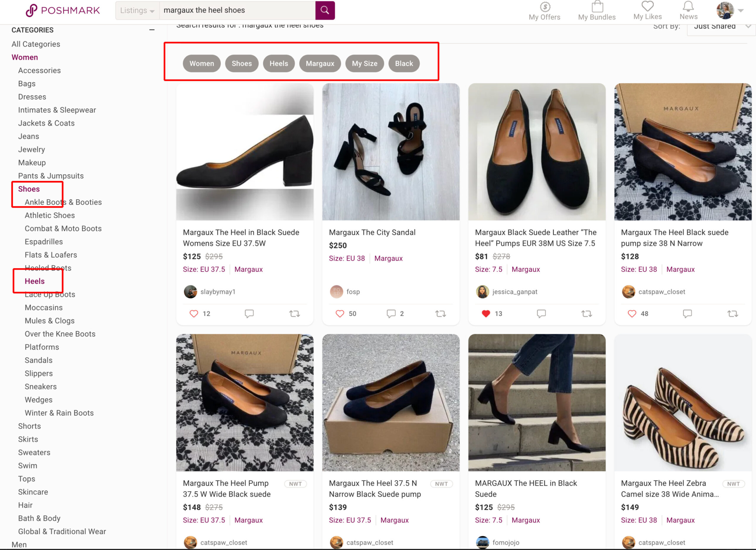Comment on slaybymay1 listing

tap(249, 314)
